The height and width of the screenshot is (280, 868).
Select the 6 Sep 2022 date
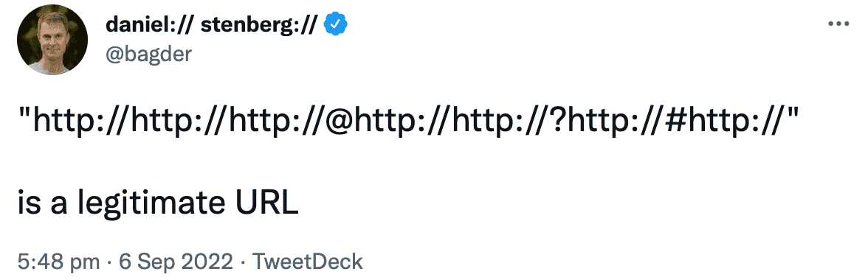176,262
